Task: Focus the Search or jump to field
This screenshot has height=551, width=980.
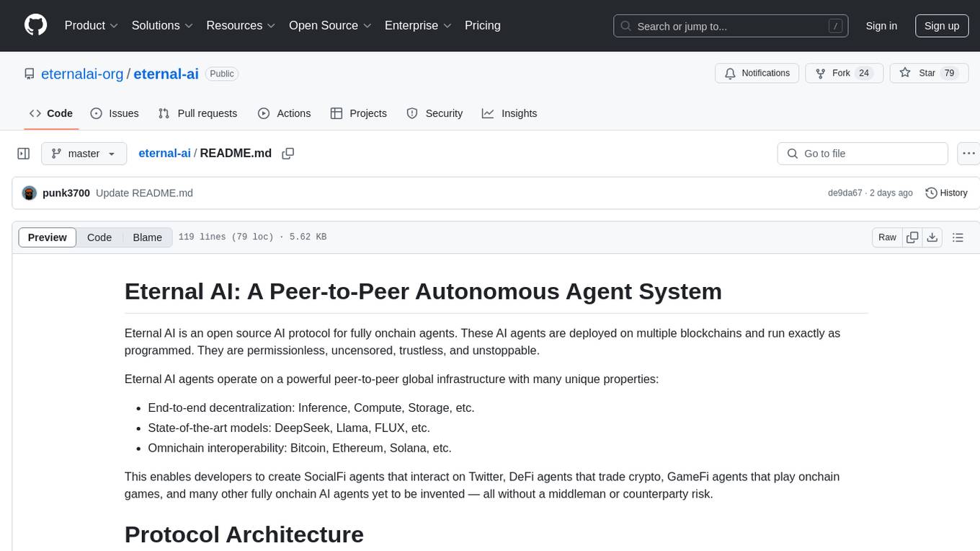Action: [731, 26]
